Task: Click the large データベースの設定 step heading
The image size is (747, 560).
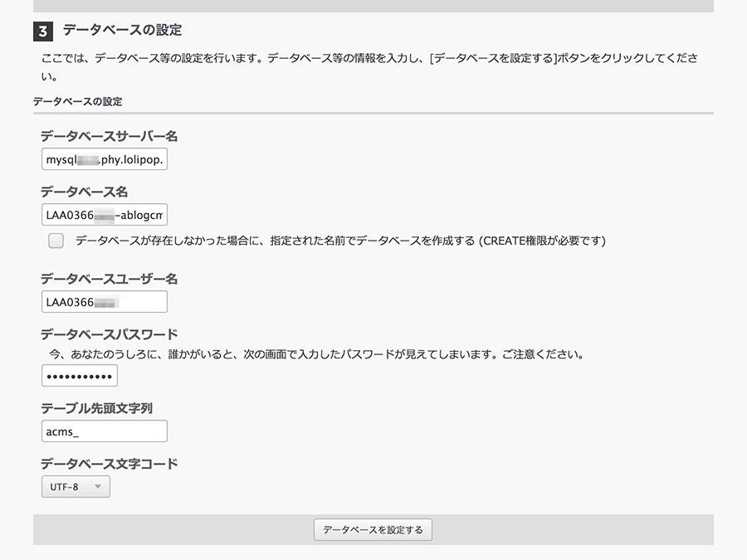Action: point(122,31)
